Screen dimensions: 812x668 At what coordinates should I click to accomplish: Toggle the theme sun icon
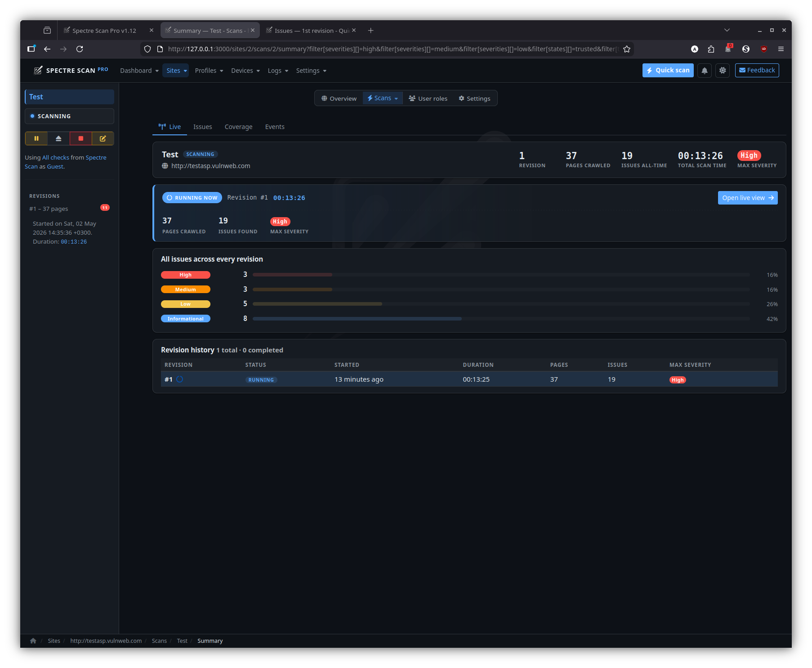(723, 71)
